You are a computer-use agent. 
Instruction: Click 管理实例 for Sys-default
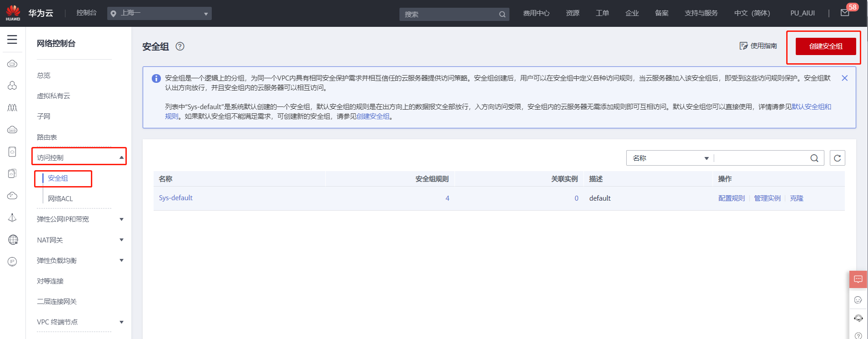pyautogui.click(x=767, y=198)
